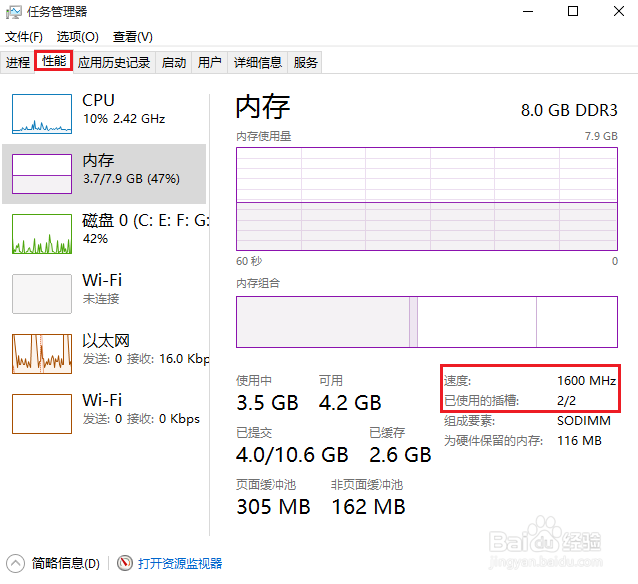Switch to the 进程 tab
Image resolution: width=638 pixels, height=584 pixels.
tap(18, 62)
